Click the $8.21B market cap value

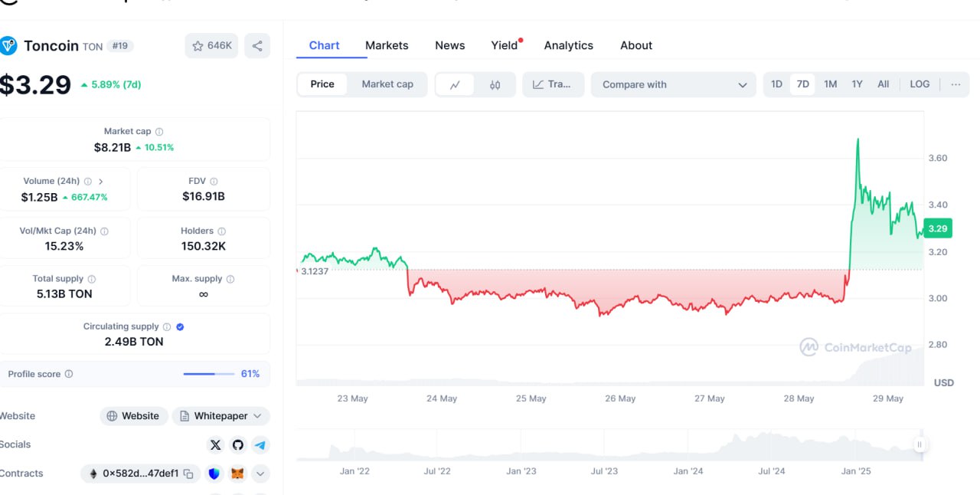tap(113, 147)
